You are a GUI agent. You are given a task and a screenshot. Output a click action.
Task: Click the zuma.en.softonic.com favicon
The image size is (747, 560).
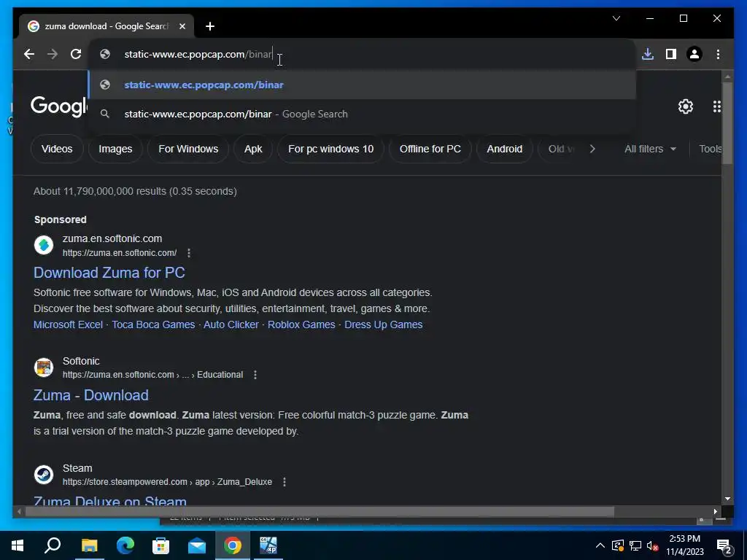pos(44,245)
